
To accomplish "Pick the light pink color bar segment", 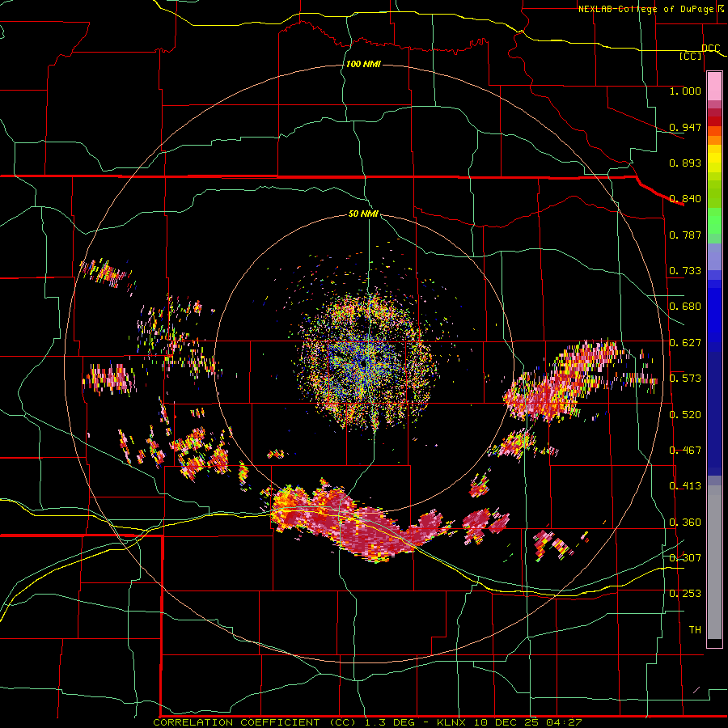I will (x=714, y=87).
